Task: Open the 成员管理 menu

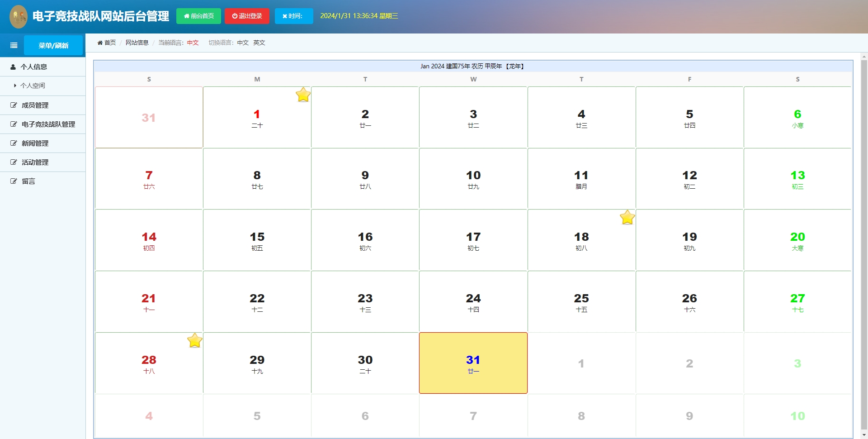Action: [43, 105]
